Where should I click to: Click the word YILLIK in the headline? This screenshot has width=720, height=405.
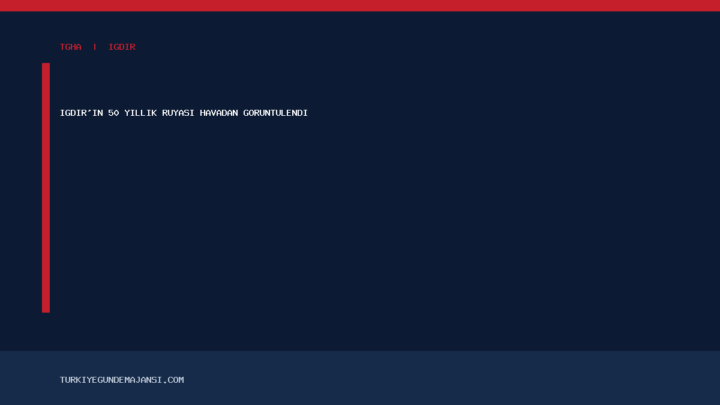point(141,113)
